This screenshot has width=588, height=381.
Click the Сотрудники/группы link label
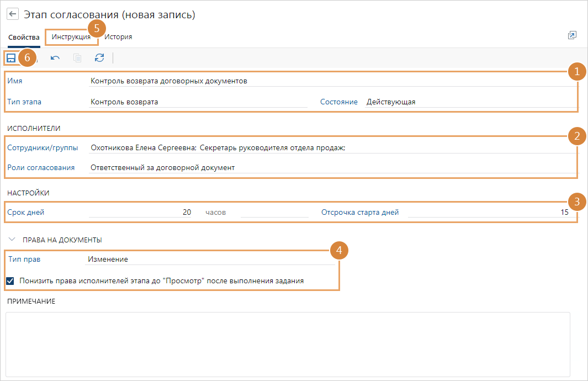[x=43, y=147]
